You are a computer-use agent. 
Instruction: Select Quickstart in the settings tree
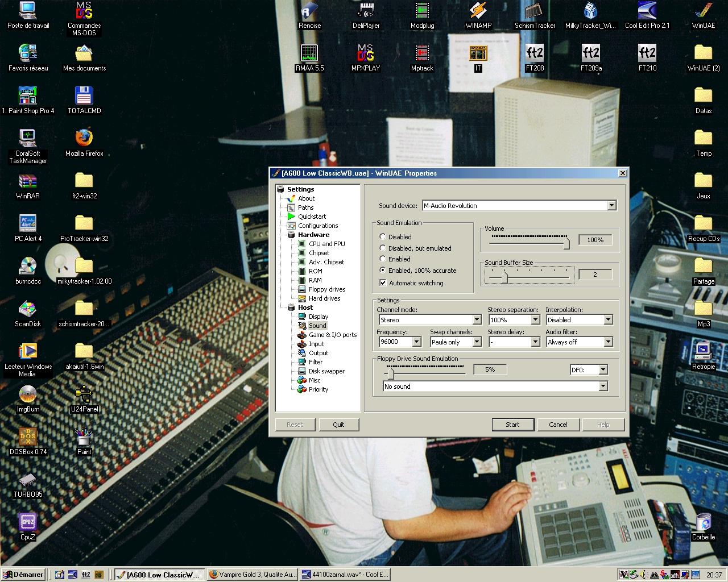[x=312, y=217]
